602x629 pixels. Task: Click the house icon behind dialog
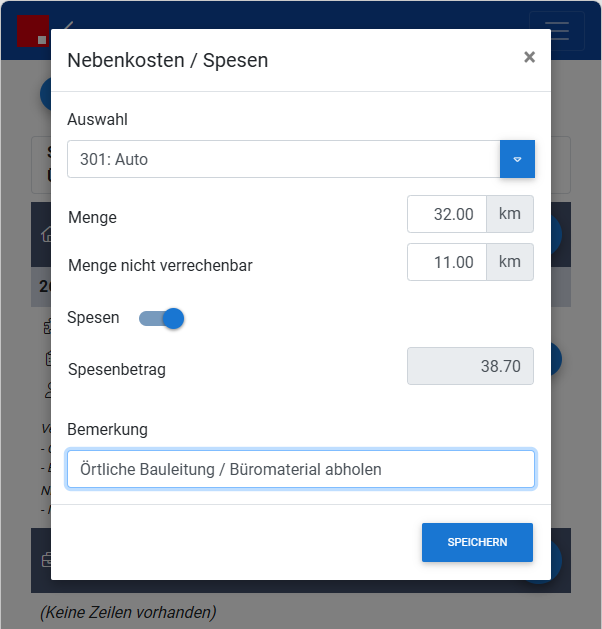click(x=46, y=234)
